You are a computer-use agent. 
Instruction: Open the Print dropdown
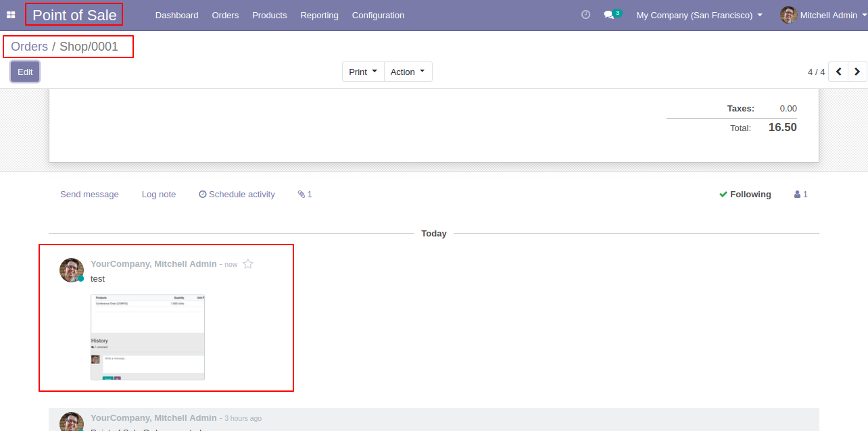363,72
